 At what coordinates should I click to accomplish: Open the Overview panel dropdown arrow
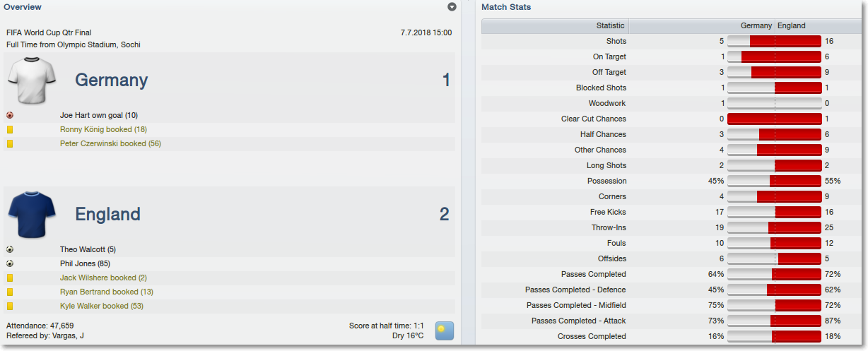pos(452,7)
